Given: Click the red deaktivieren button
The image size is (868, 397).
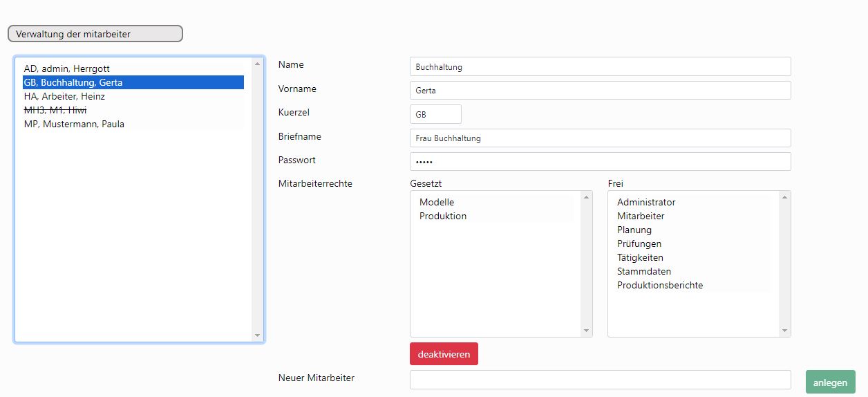Looking at the screenshot, I should [444, 353].
